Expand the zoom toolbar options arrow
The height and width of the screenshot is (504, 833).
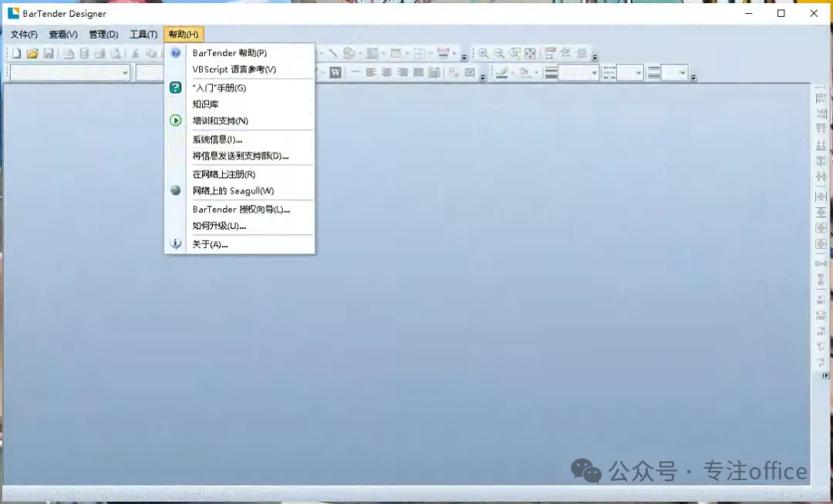[595, 57]
